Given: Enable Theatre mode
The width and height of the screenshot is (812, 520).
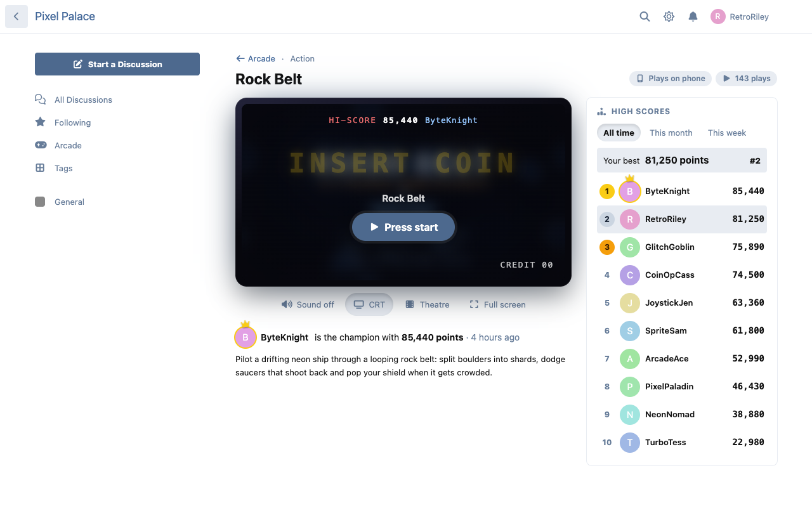Looking at the screenshot, I should (428, 304).
